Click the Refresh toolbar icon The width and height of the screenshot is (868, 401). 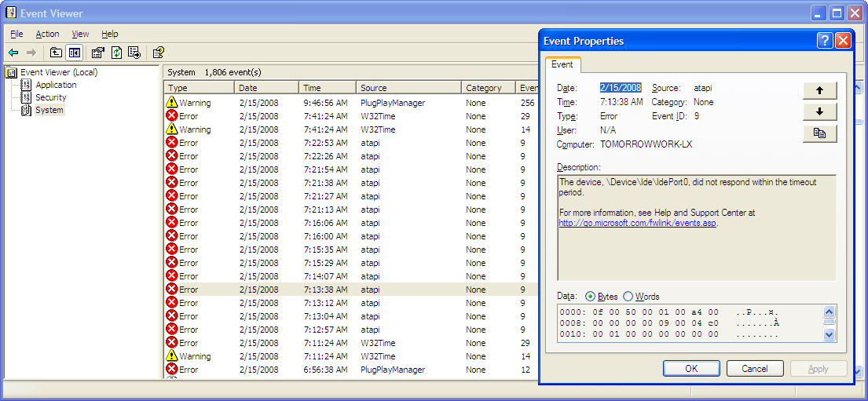pos(116,53)
